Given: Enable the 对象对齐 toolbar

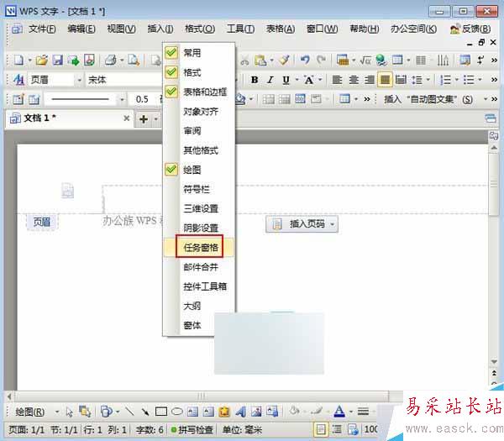Looking at the screenshot, I should click(199, 112).
